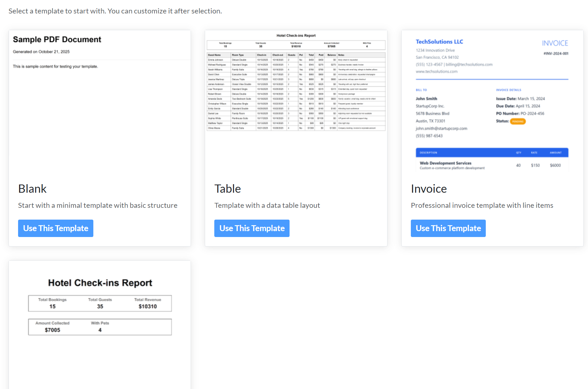Image resolution: width=588 pixels, height=389 pixels.
Task: Click the Sample PDF Document heading
Action: (57, 39)
